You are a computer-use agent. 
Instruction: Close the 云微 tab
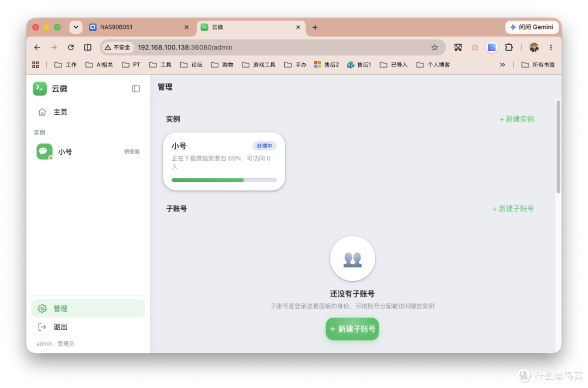coord(298,27)
